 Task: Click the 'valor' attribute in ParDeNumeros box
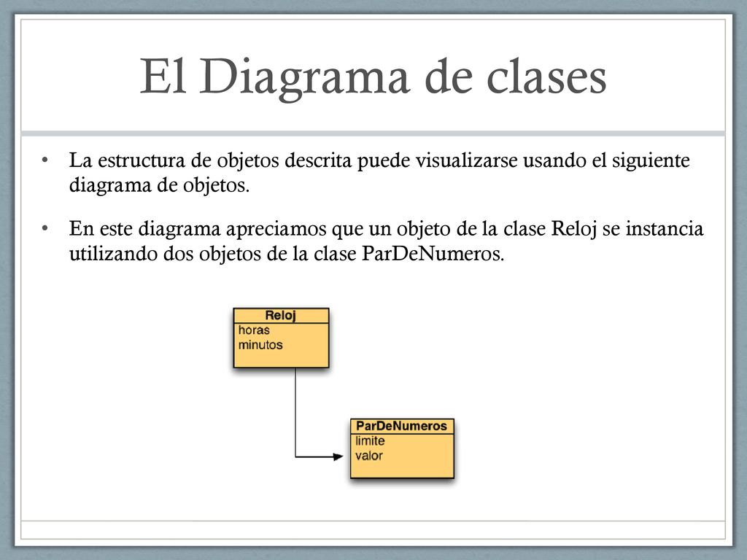click(x=369, y=456)
